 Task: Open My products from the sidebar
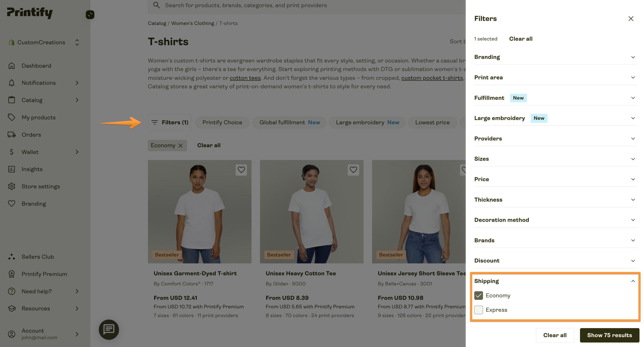click(x=38, y=117)
